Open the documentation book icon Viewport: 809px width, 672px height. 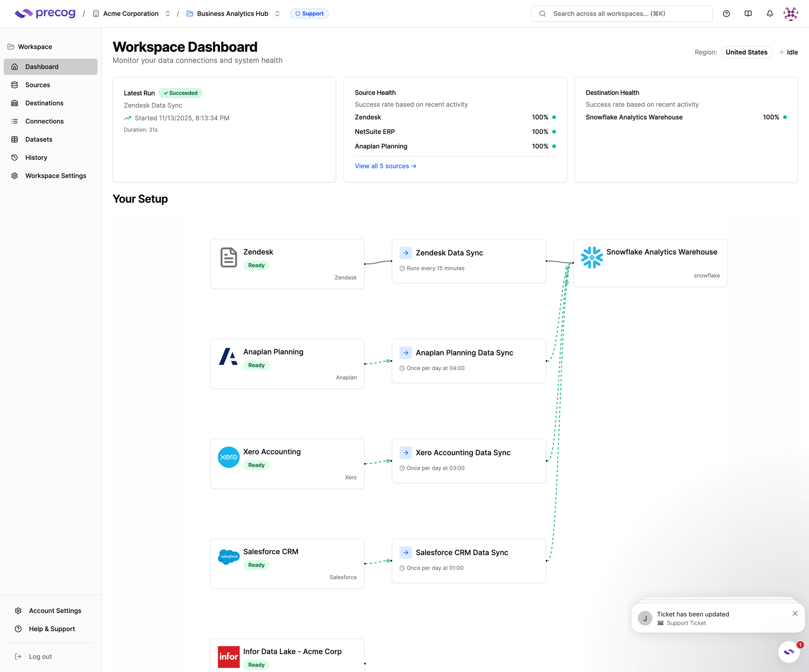(748, 13)
